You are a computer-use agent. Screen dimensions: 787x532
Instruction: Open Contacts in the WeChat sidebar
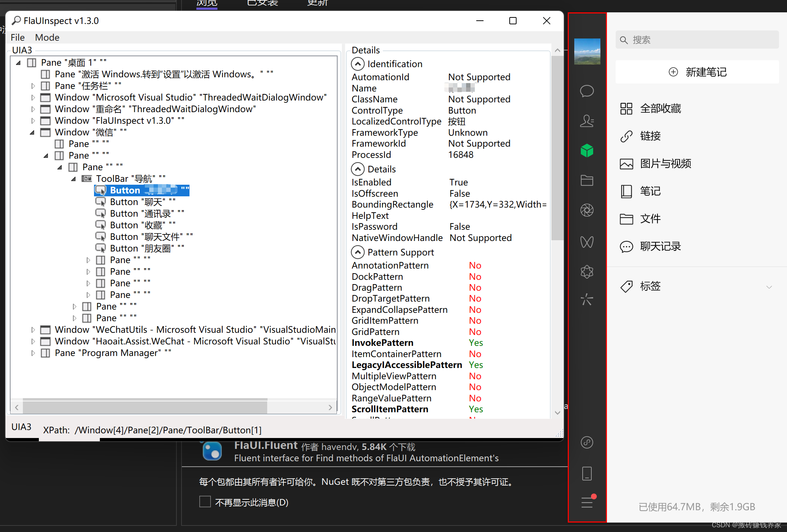click(x=587, y=121)
